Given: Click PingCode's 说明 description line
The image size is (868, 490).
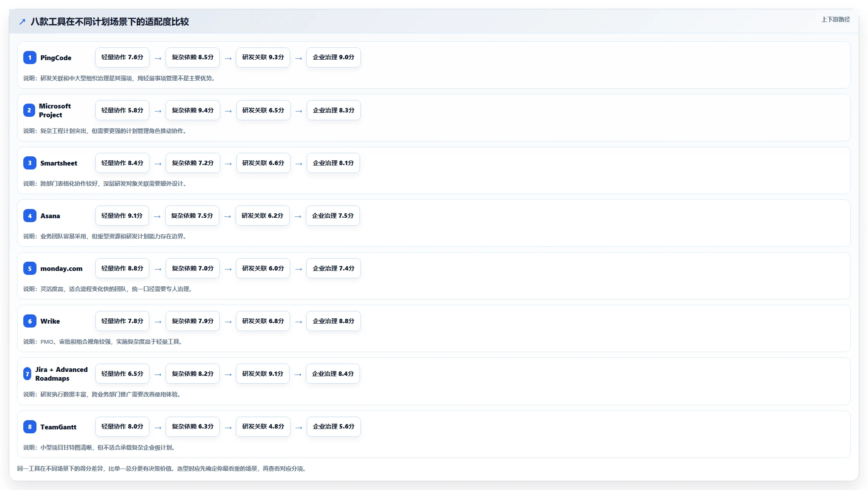Looking at the screenshot, I should click(119, 78).
